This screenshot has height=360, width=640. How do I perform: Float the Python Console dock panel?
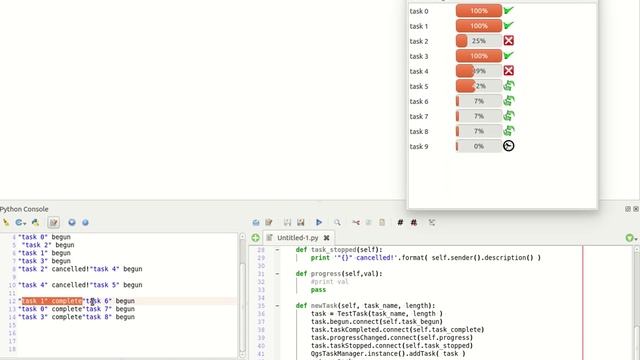click(628, 209)
